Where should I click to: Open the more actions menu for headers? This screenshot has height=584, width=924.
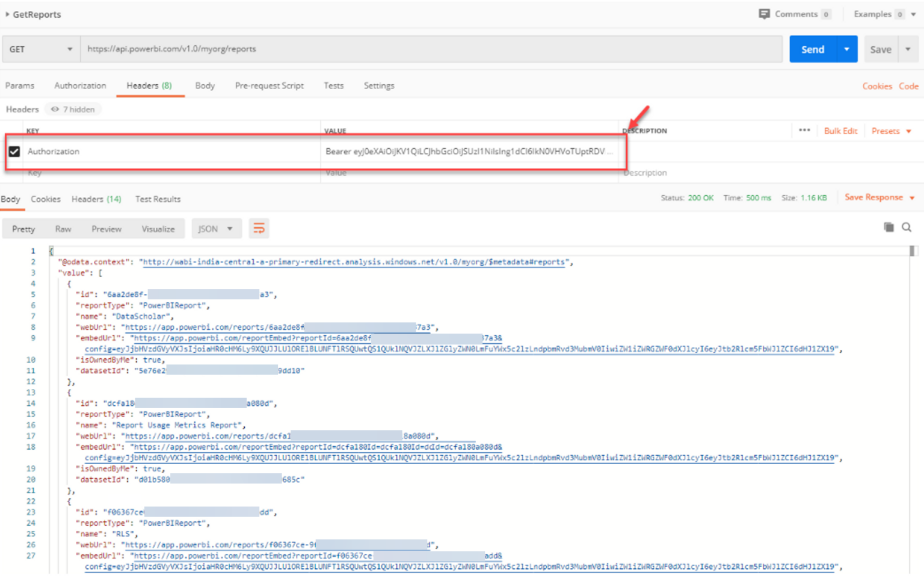804,130
